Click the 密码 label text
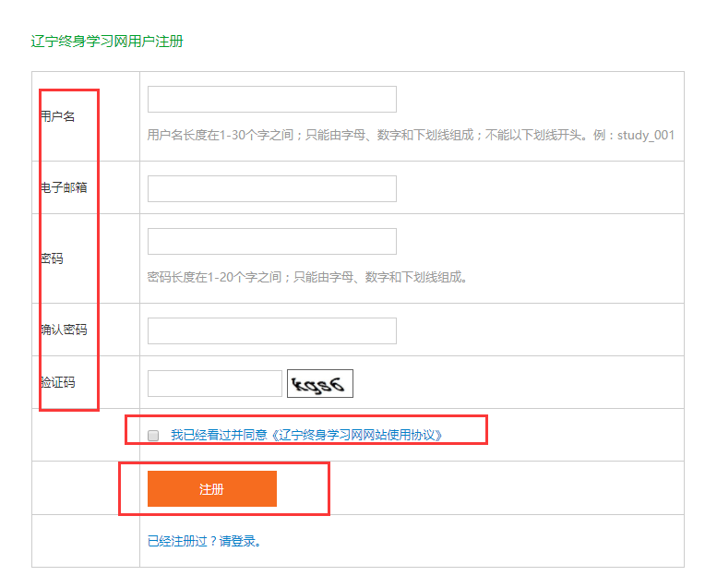Screen dimensions: 717x588 [52, 258]
